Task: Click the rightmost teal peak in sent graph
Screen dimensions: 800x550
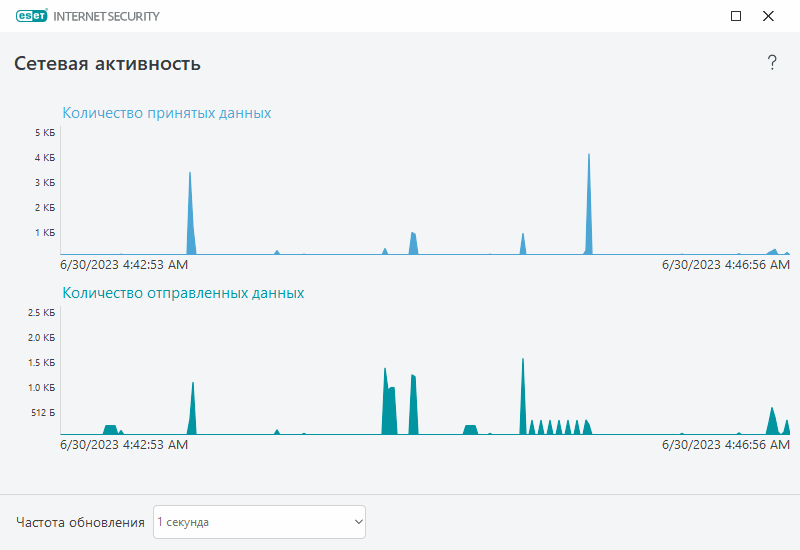Action: [x=787, y=428]
